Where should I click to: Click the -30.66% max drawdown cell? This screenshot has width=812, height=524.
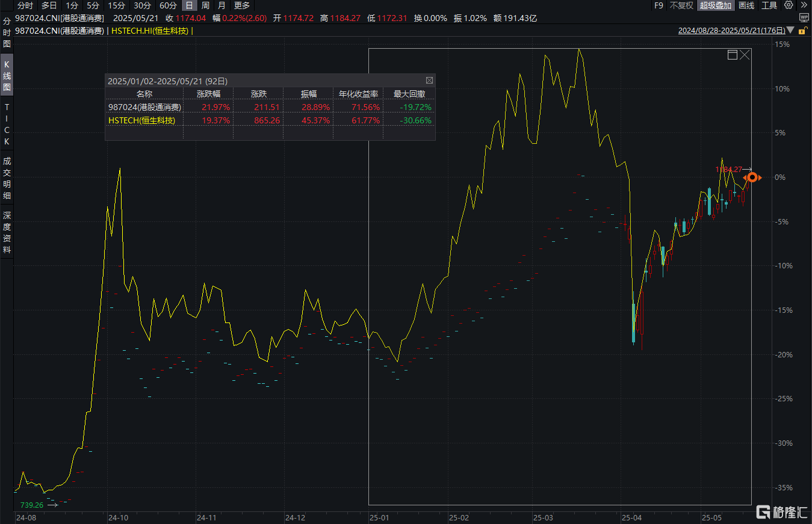(416, 120)
